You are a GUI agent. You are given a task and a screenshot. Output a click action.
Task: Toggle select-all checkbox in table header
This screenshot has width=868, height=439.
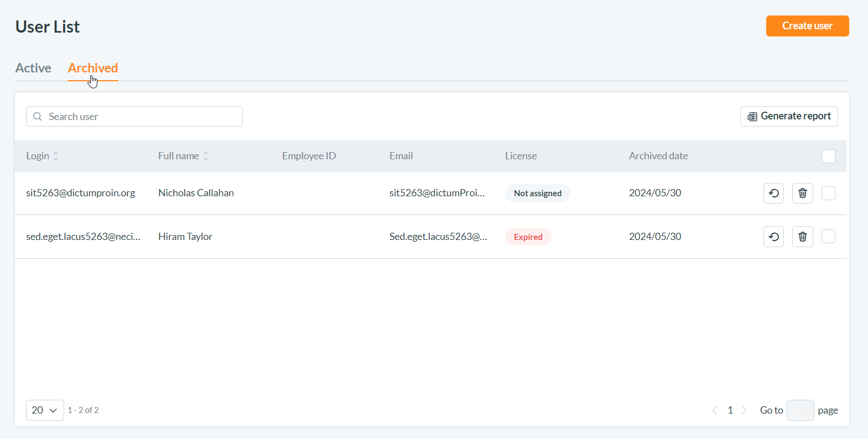[x=828, y=156]
